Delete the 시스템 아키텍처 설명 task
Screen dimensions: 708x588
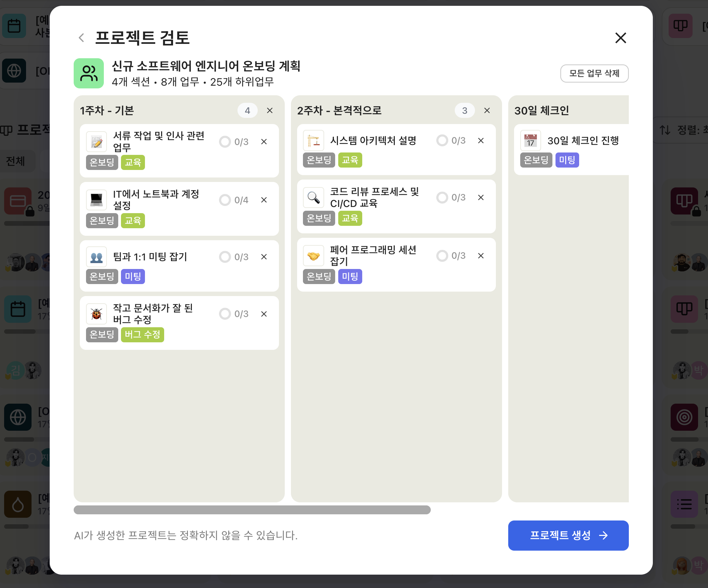coord(481,140)
